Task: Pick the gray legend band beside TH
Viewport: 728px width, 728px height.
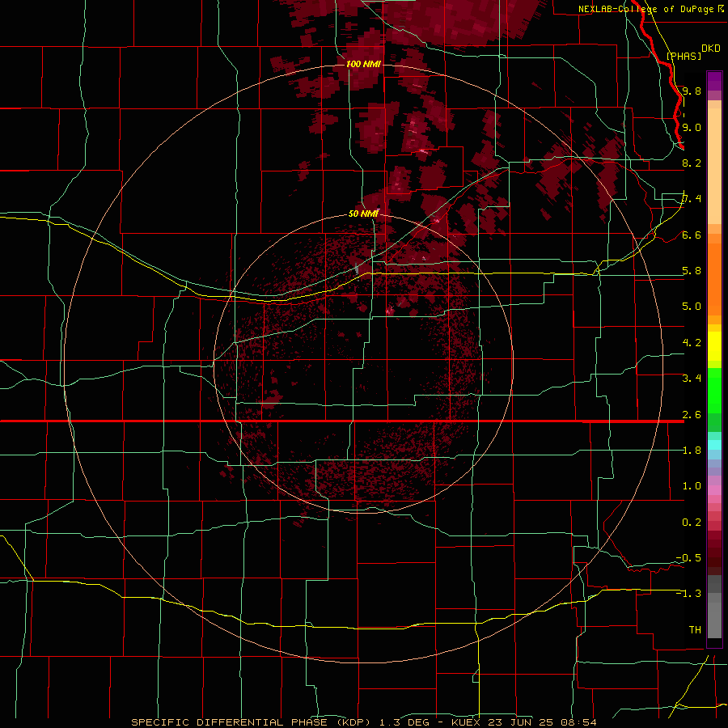Action: pyautogui.click(x=714, y=622)
